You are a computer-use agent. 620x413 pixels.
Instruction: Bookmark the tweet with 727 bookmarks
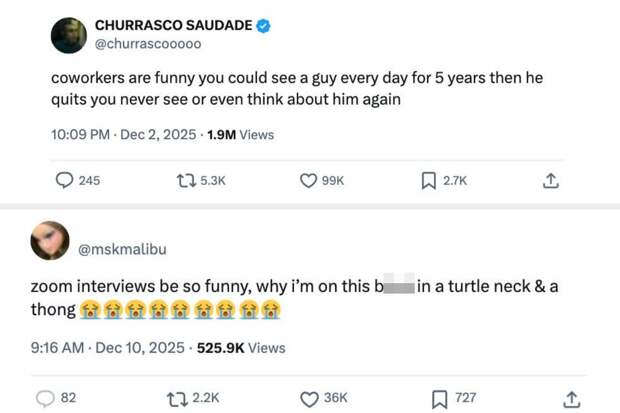pyautogui.click(x=439, y=398)
